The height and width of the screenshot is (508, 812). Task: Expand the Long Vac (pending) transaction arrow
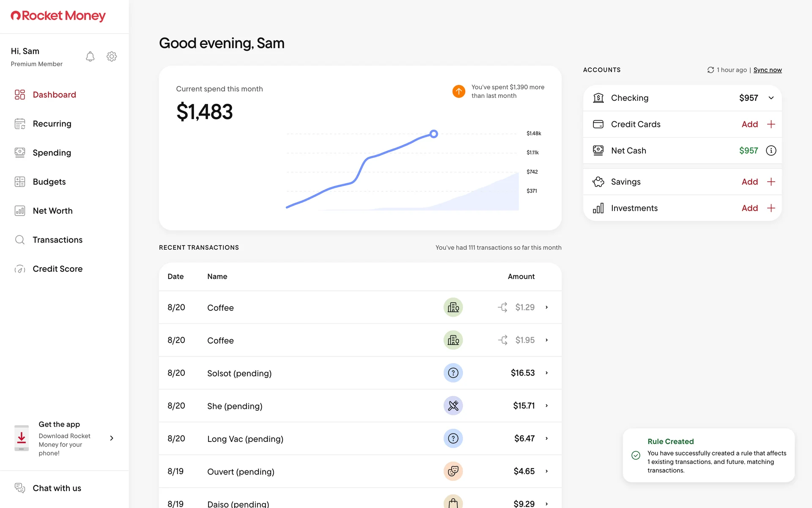546,439
